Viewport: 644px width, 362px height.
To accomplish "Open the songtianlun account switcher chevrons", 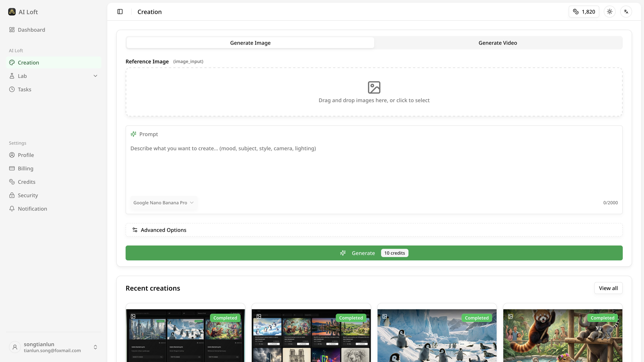I will point(95,347).
